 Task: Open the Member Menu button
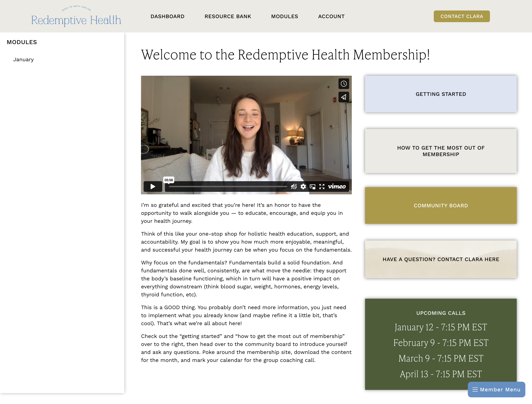pyautogui.click(x=496, y=389)
